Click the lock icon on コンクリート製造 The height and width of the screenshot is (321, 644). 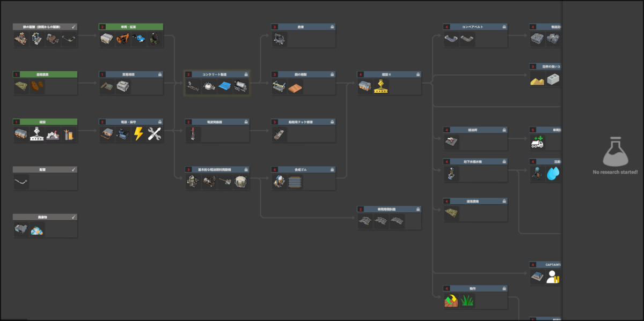[246, 74]
